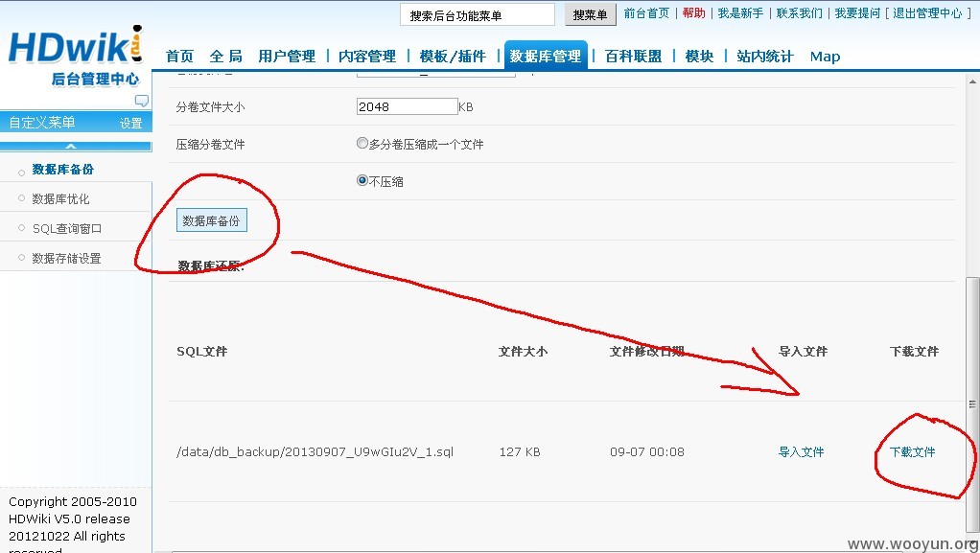Click the 压缩分卷文件 label
This screenshot has width=980, height=553.
click(210, 145)
